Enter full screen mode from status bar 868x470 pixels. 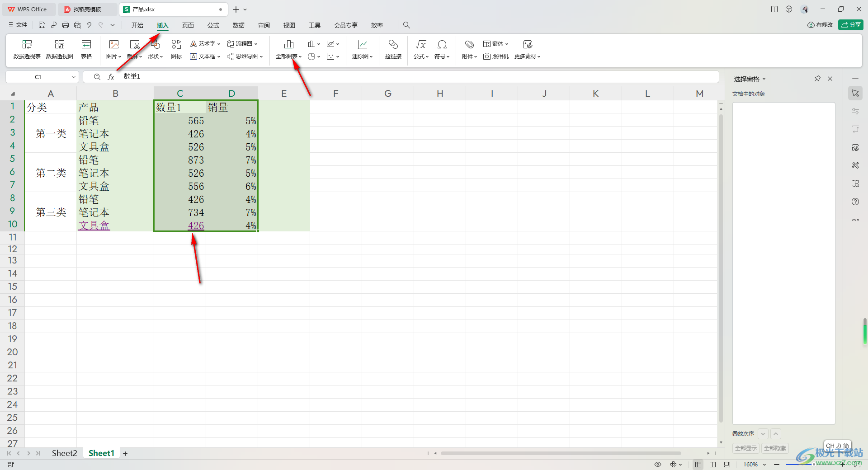[x=858, y=465]
